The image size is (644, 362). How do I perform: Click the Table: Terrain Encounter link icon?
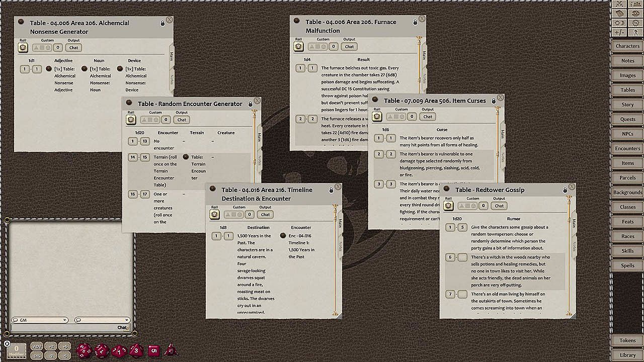point(186,157)
